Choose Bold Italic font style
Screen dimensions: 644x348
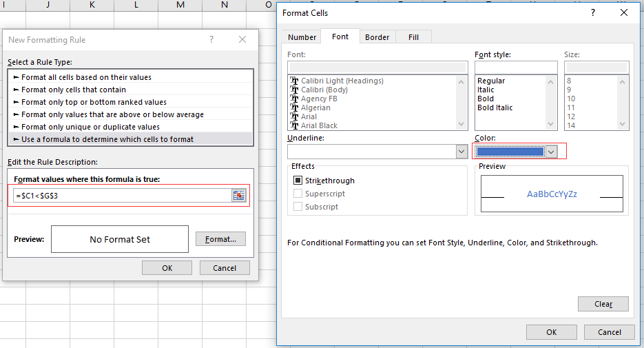pyautogui.click(x=495, y=108)
